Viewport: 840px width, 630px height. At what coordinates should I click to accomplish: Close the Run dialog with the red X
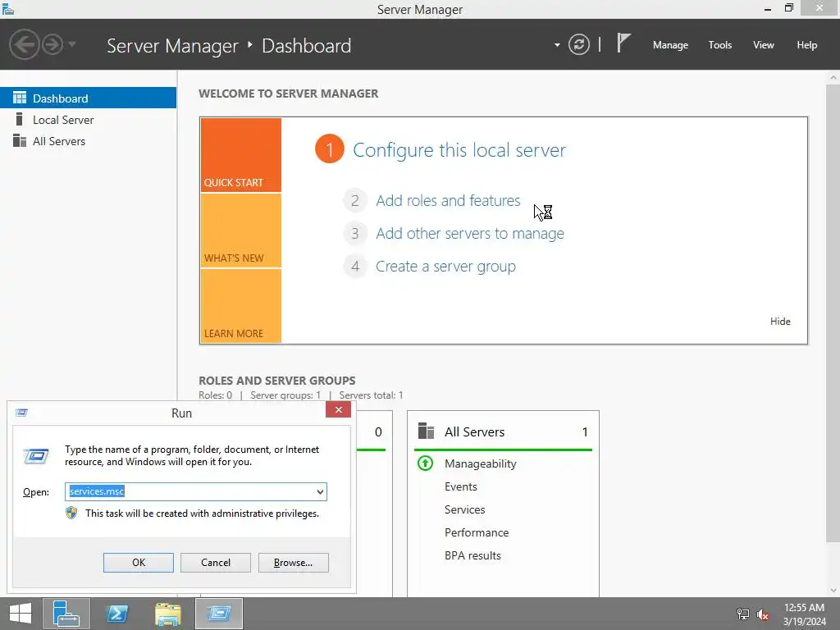pyautogui.click(x=339, y=410)
